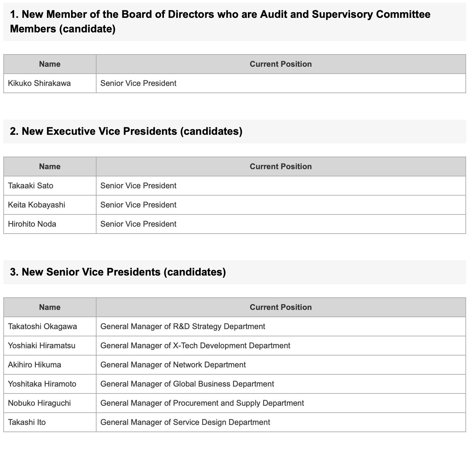Select the name Kikuko Shirakawa
The width and height of the screenshot is (476, 450).
[x=39, y=83]
